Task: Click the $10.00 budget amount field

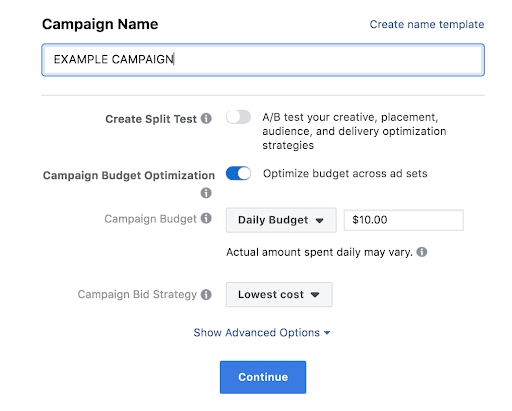Action: [x=404, y=220]
